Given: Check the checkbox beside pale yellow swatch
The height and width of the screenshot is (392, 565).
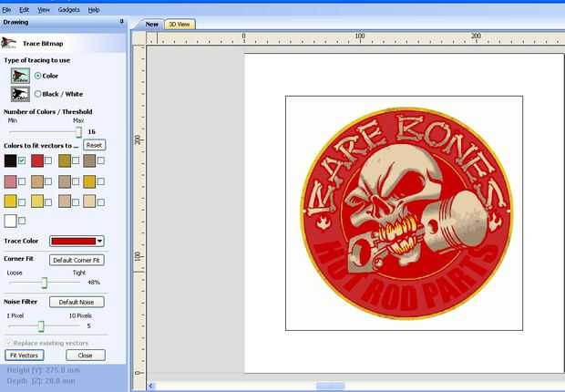Looking at the screenshot, I should point(48,202).
